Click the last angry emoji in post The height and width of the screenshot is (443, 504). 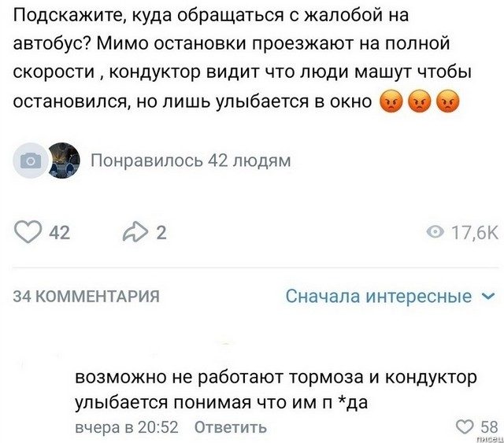[x=447, y=102]
